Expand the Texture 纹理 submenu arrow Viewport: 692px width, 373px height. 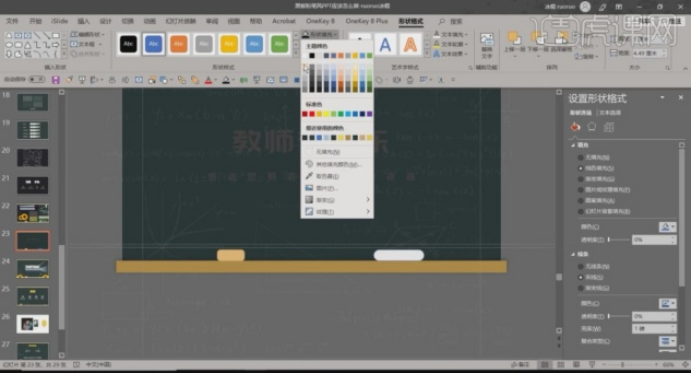368,212
